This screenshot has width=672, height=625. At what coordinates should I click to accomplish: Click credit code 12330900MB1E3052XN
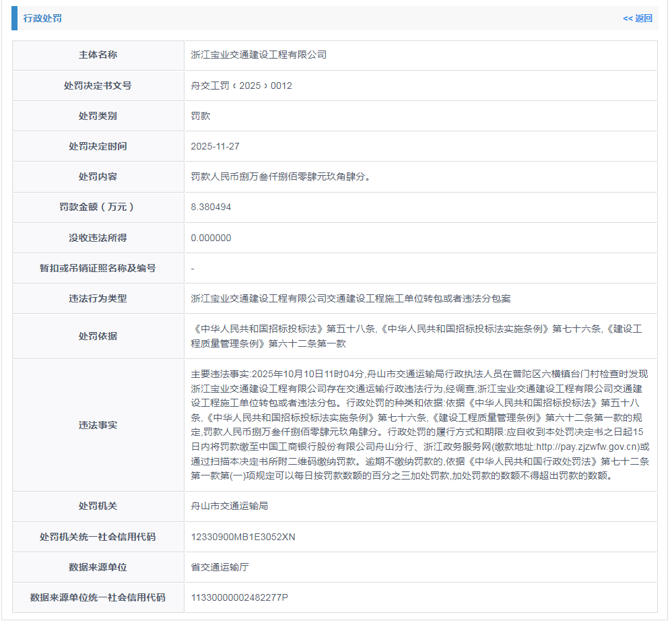click(x=243, y=537)
